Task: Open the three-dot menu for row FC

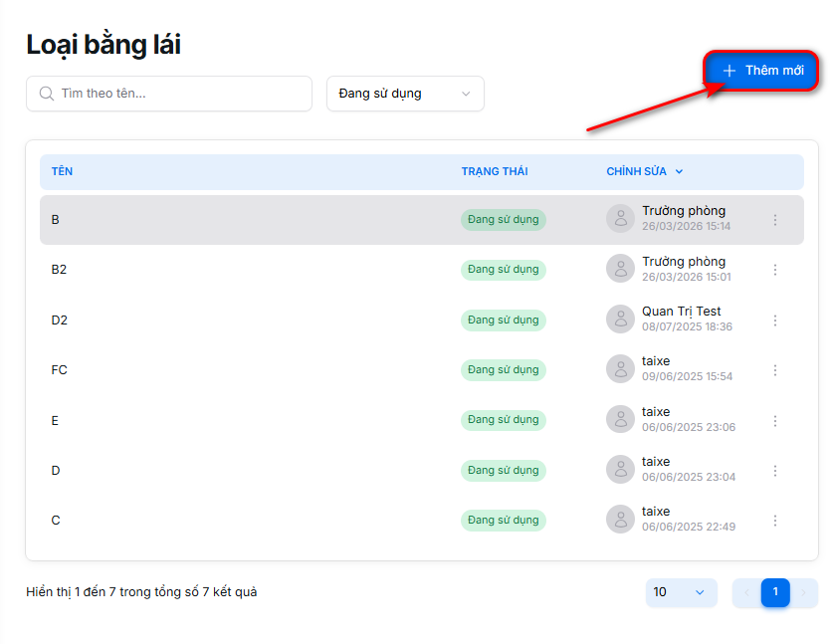Action: click(775, 370)
